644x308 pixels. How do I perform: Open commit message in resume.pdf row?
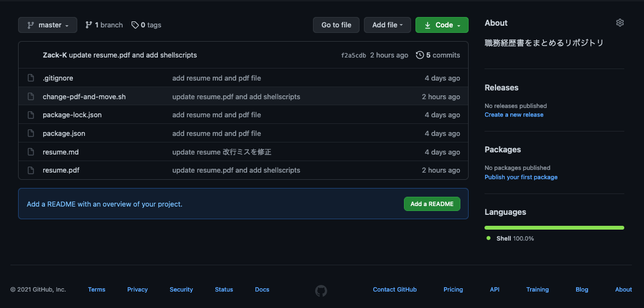pos(236,170)
